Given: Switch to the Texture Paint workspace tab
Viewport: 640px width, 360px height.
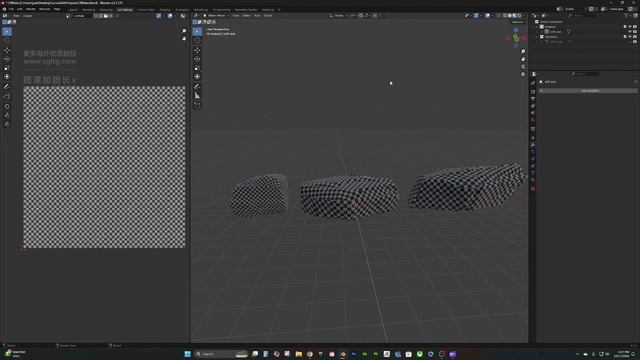Looking at the screenshot, I should point(146,9).
